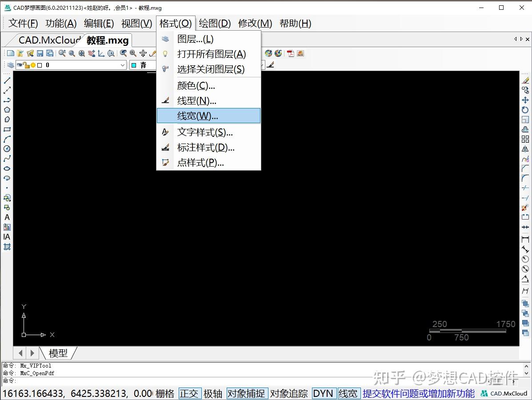Select the Insert block tool

click(x=7, y=197)
